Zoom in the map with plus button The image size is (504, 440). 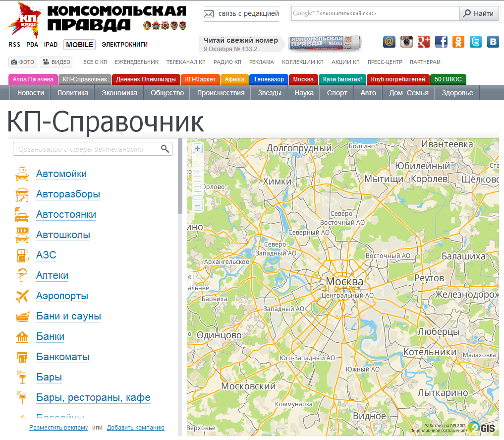[198, 148]
